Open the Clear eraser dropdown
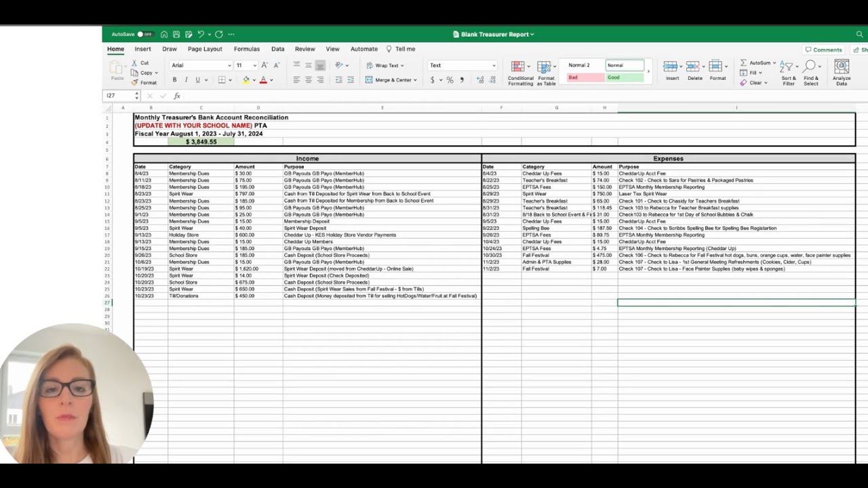 (753, 83)
